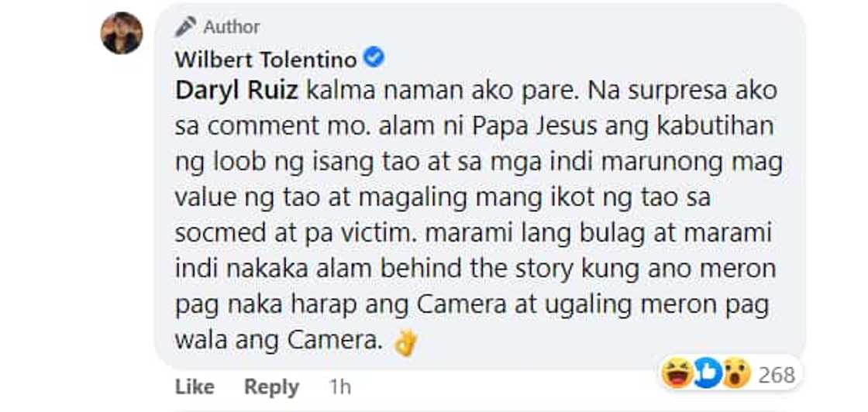
Task: Click the Author label text
Action: pyautogui.click(x=232, y=27)
